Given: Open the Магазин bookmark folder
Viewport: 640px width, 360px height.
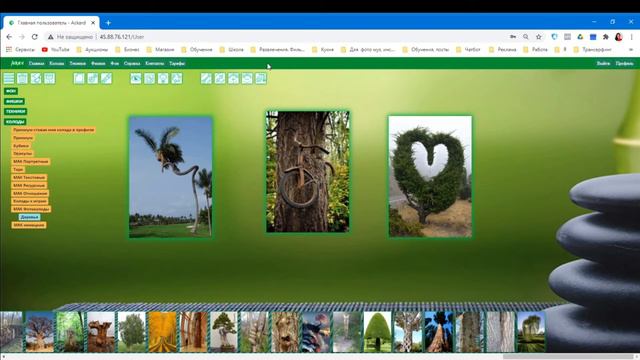Looking at the screenshot, I should [160, 49].
